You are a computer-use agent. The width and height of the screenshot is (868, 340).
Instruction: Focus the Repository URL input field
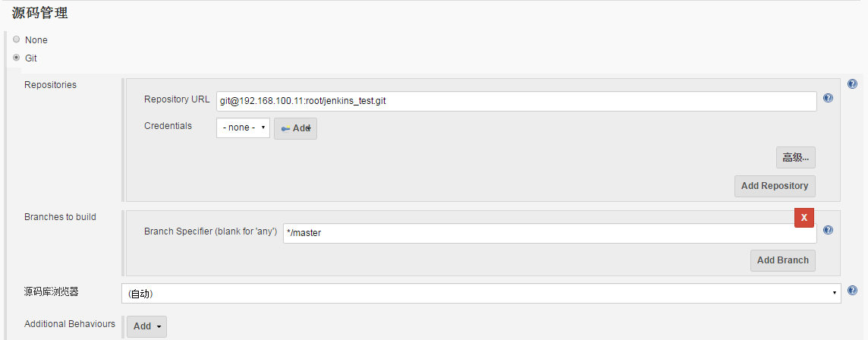pos(517,102)
